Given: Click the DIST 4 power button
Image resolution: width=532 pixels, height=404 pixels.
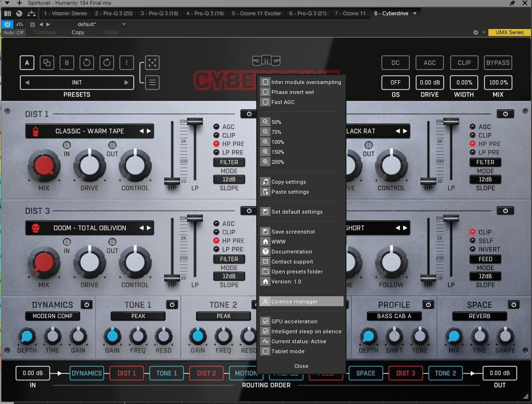Looking at the screenshot, I should pos(505,211).
